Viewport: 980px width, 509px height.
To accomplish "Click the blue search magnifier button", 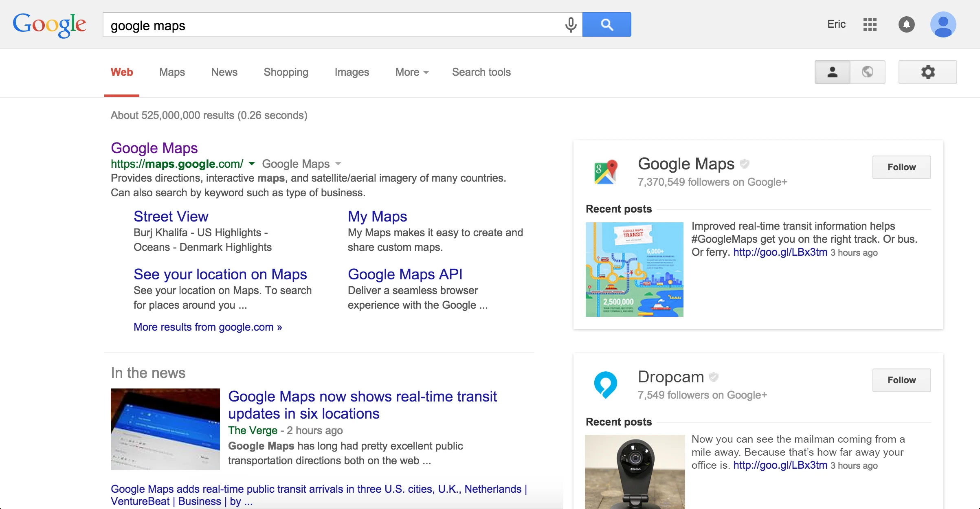I will 606,24.
